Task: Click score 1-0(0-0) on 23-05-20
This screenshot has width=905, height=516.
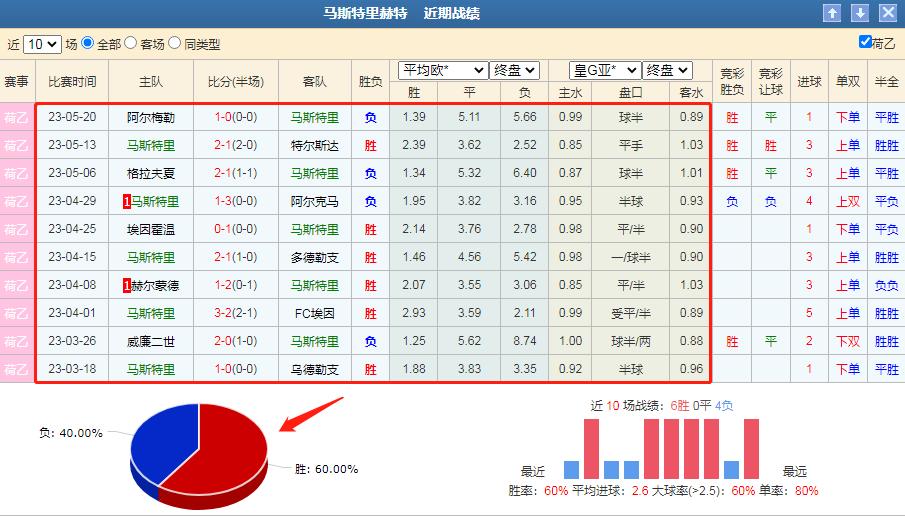Action: coord(235,117)
